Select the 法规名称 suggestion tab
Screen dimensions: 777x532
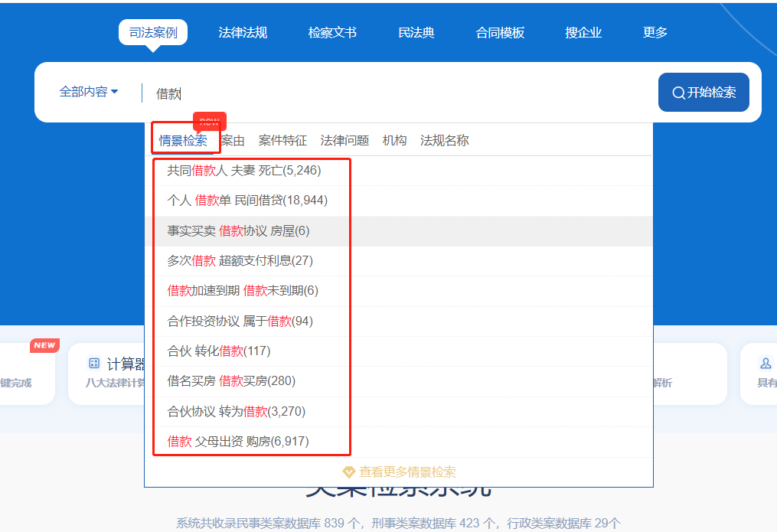(x=444, y=141)
